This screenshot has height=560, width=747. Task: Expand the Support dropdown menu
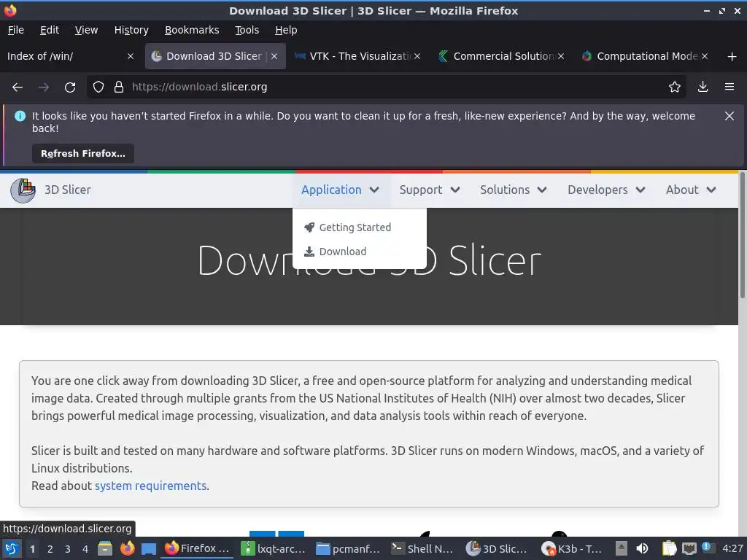(429, 190)
